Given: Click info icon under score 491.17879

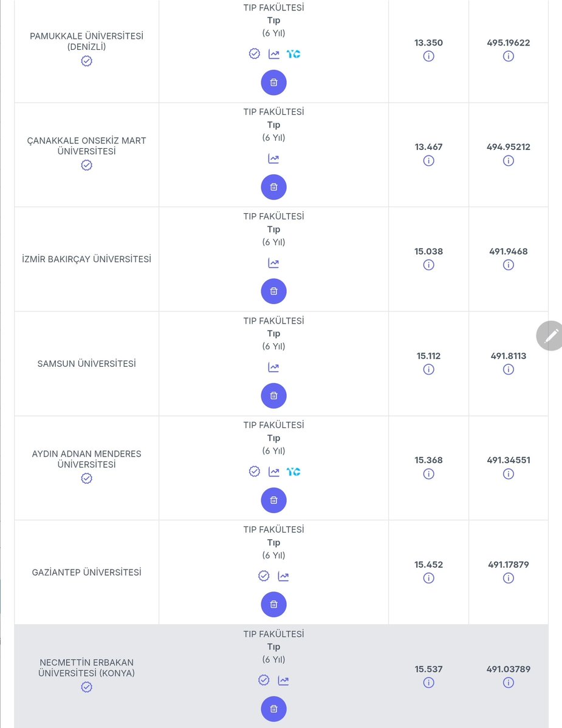Looking at the screenshot, I should tap(509, 578).
